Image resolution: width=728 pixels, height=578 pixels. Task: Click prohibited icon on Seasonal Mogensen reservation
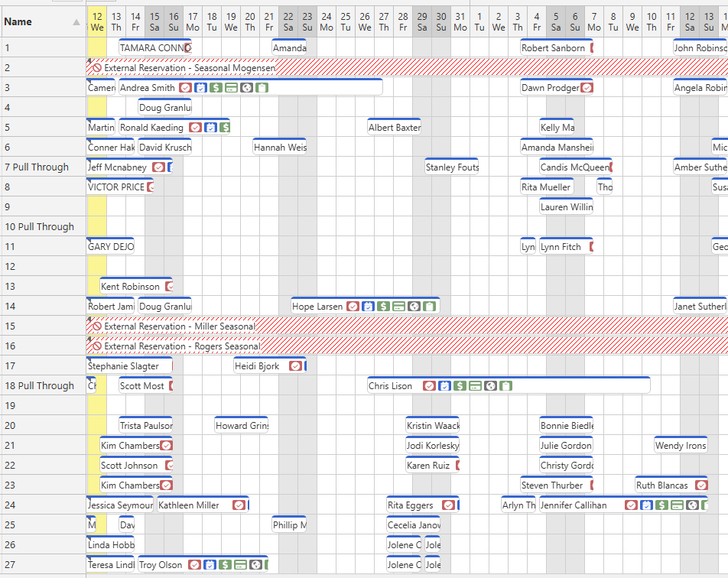(96, 68)
